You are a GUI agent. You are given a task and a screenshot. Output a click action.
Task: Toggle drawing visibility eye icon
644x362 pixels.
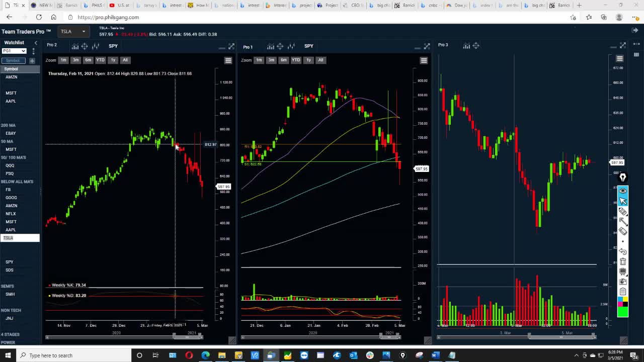click(623, 191)
